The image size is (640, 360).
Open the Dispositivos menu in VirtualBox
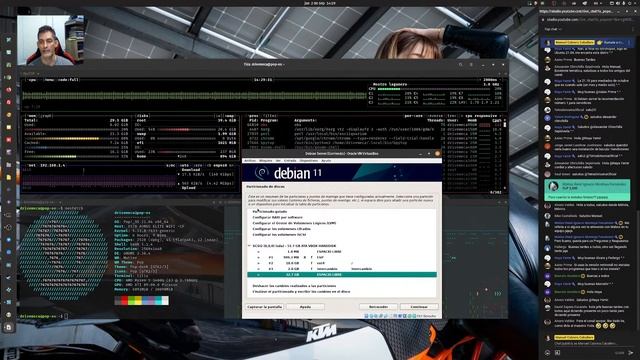pos(309,160)
